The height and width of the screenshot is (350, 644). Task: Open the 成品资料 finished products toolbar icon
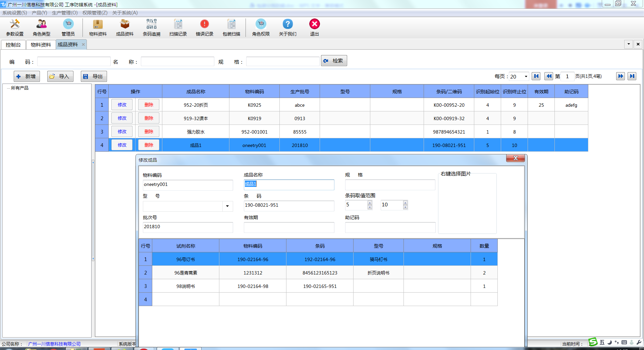click(x=125, y=28)
